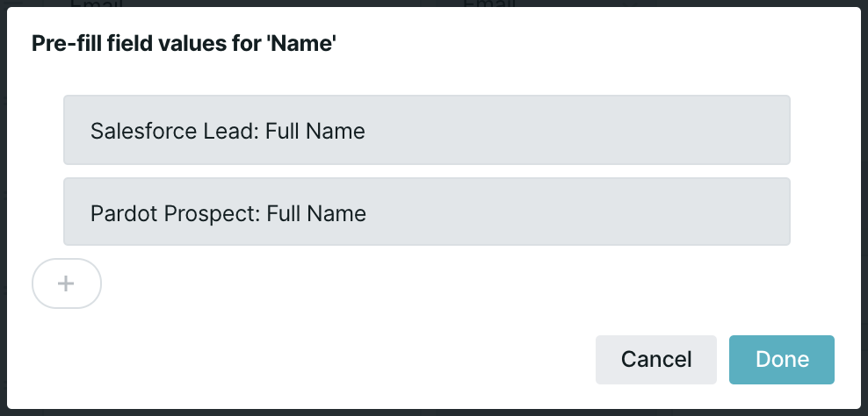
Task: Edit the second pre-fill row, Pardot Prospect
Action: point(426,212)
